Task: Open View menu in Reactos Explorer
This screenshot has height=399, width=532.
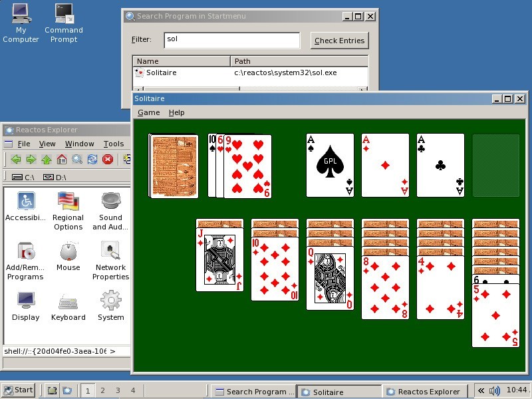Action: (x=47, y=144)
